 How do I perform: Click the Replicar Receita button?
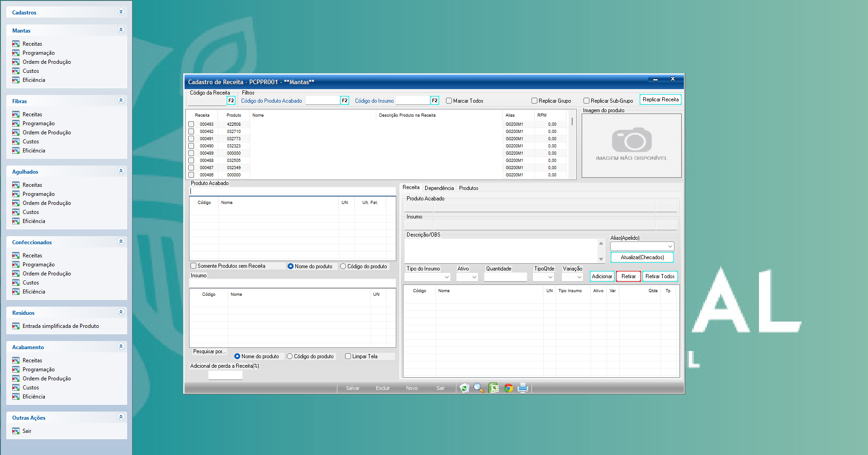[660, 100]
